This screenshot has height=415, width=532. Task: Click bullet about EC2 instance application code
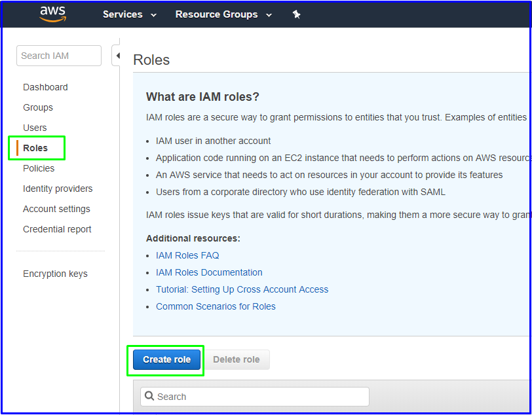click(x=343, y=158)
